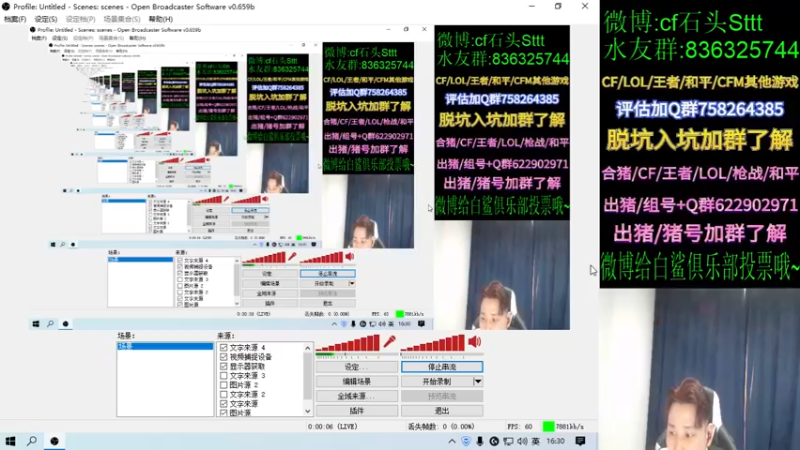Click the blue shield tray icon
This screenshot has width=800, height=450.
point(466,441)
